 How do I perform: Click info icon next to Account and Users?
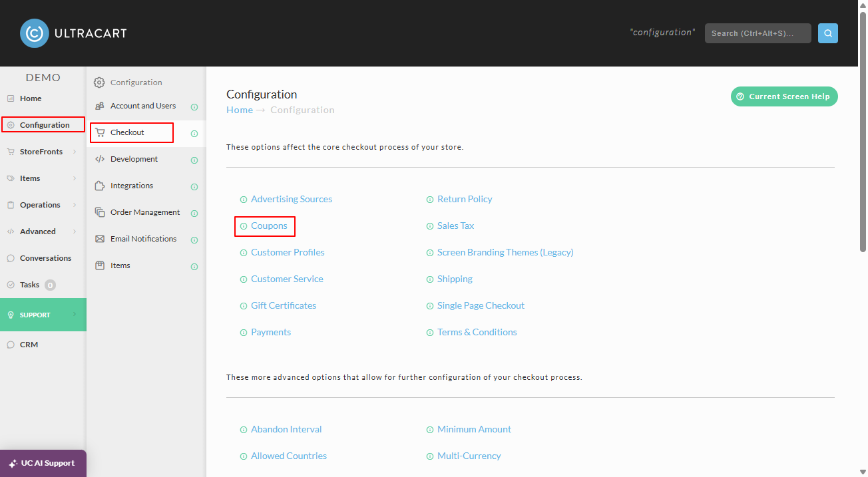[194, 106]
